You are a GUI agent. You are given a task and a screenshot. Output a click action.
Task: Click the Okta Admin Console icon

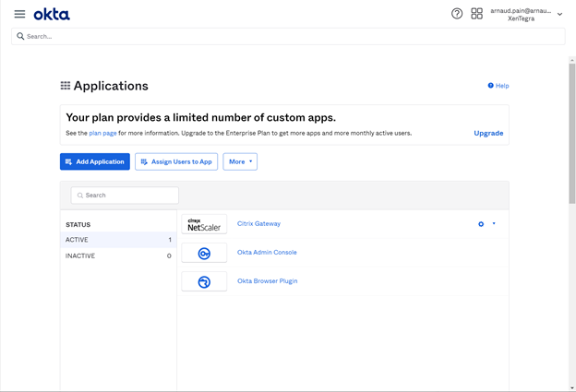pos(204,253)
